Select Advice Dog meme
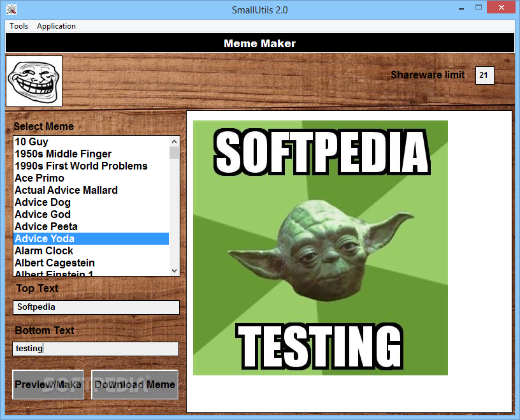 pyautogui.click(x=91, y=203)
